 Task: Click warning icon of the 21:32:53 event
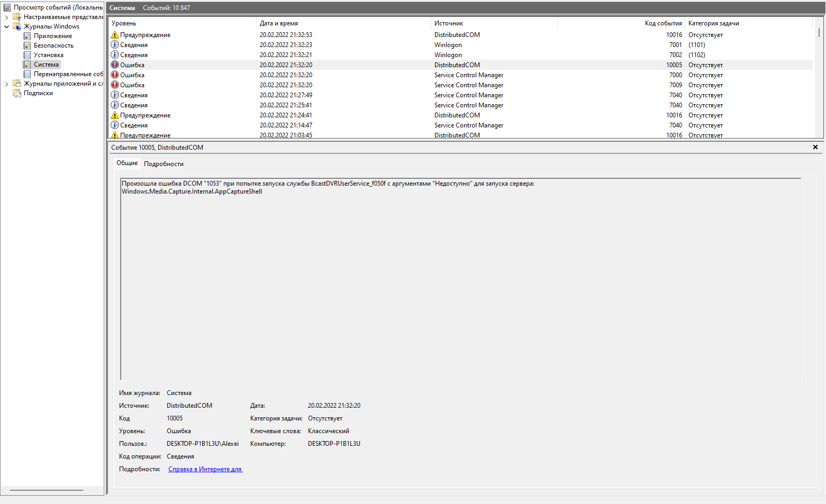(115, 35)
